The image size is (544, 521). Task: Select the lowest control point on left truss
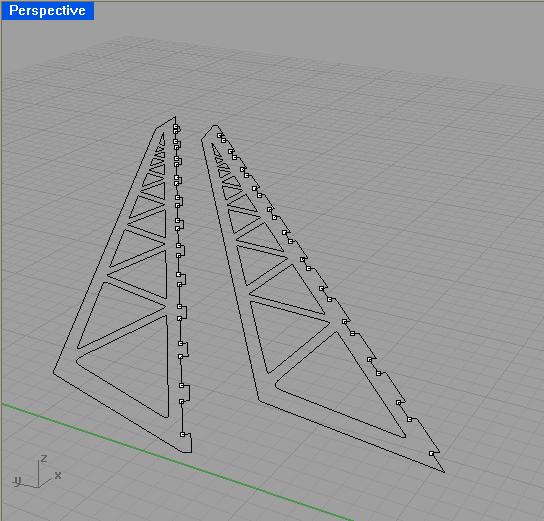(x=182, y=434)
